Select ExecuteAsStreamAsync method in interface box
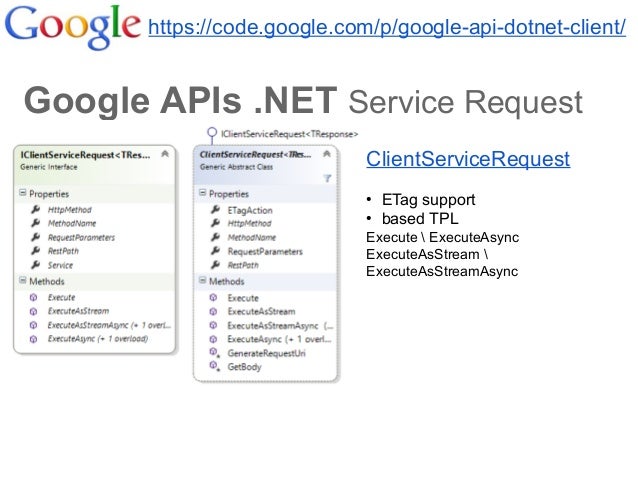 coord(109,325)
